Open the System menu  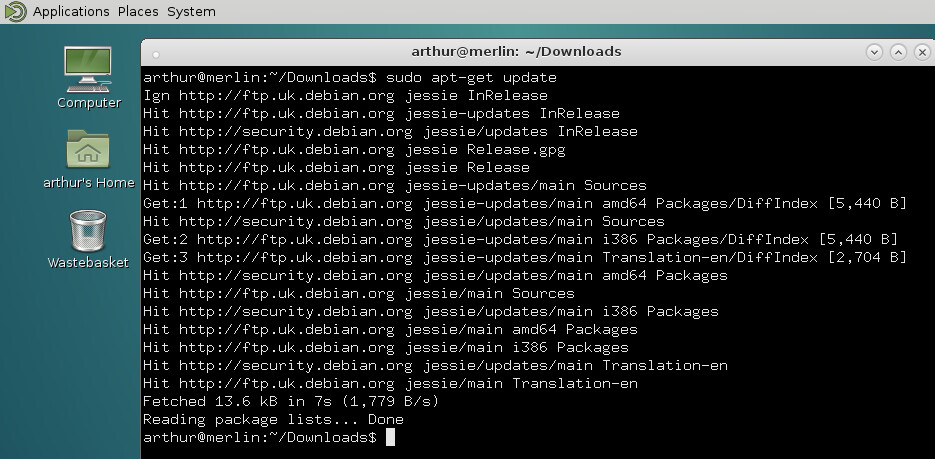coord(191,11)
